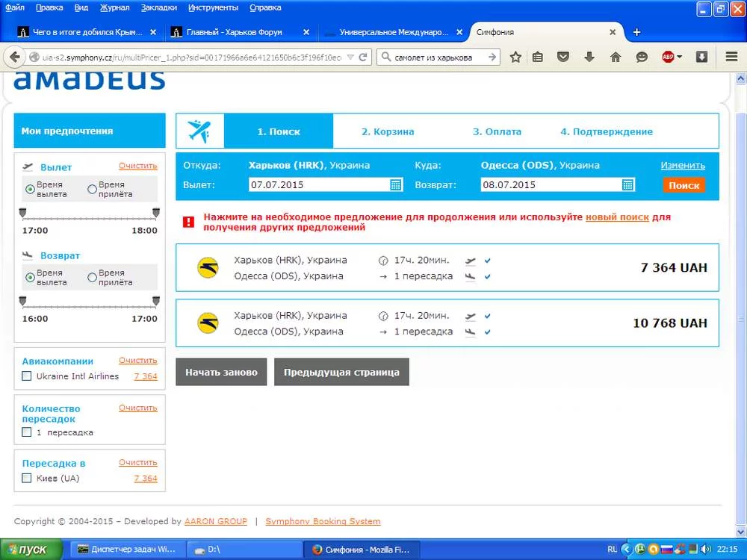Go to home page icon
The image size is (747, 560).
pos(616,57)
